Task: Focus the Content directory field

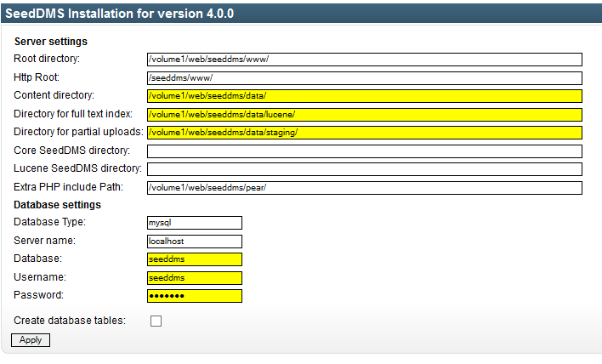Action: point(364,96)
